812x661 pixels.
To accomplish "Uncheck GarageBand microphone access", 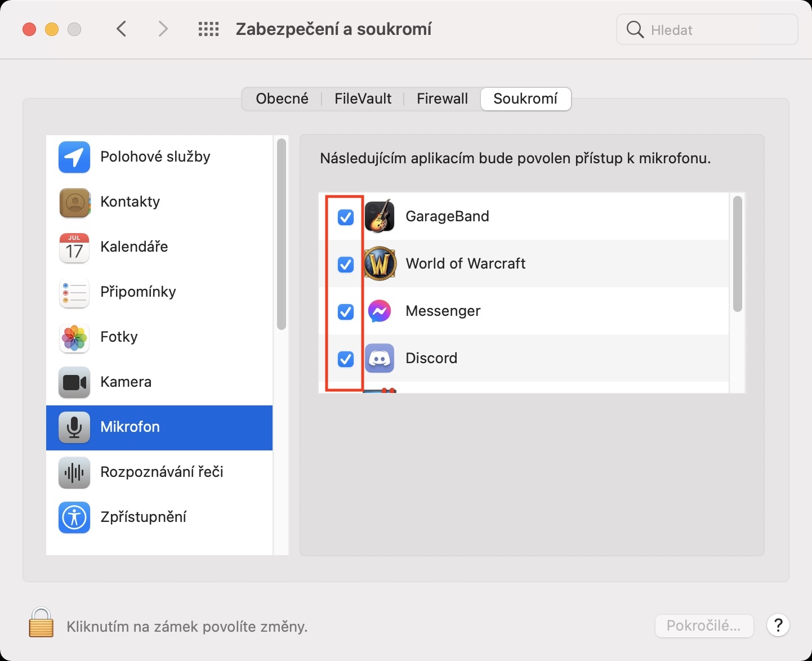I will (x=346, y=217).
